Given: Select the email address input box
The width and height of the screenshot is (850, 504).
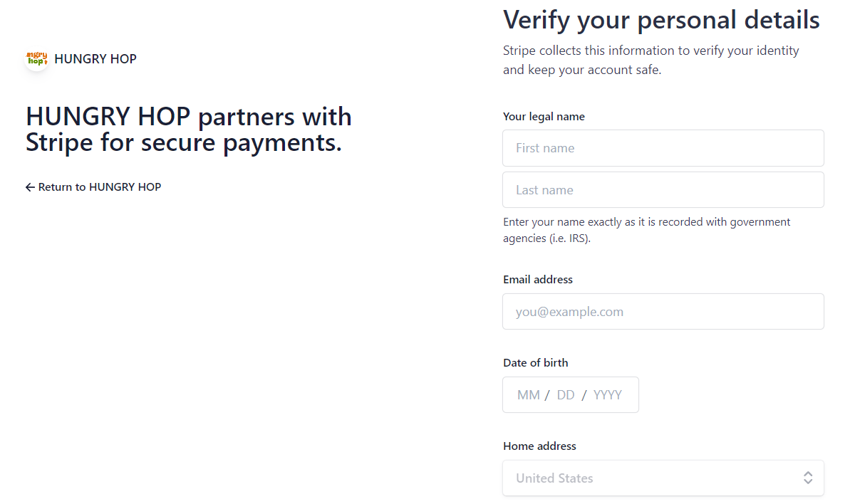Looking at the screenshot, I should (x=663, y=312).
